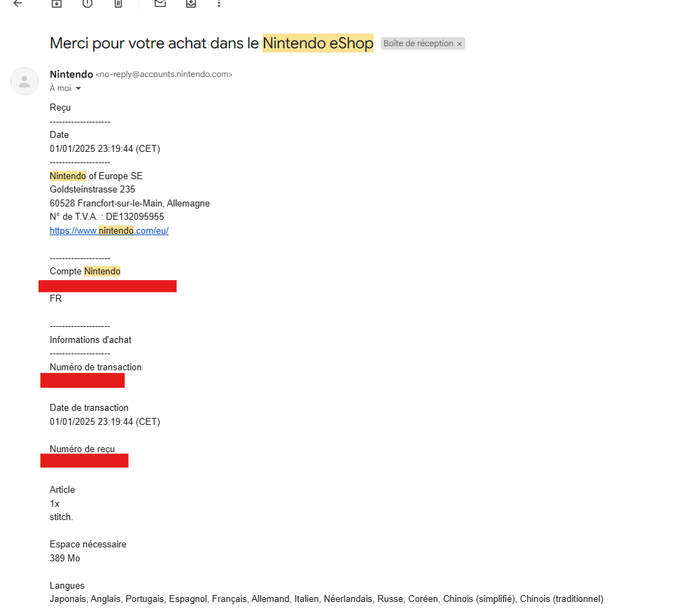Click the DE132095955 VAT number text
The width and height of the screenshot is (699, 616).
pyautogui.click(x=135, y=217)
